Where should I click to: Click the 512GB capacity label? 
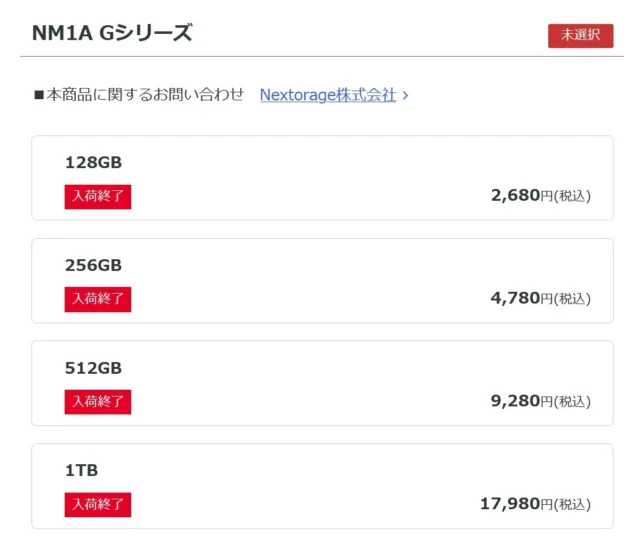tap(93, 367)
